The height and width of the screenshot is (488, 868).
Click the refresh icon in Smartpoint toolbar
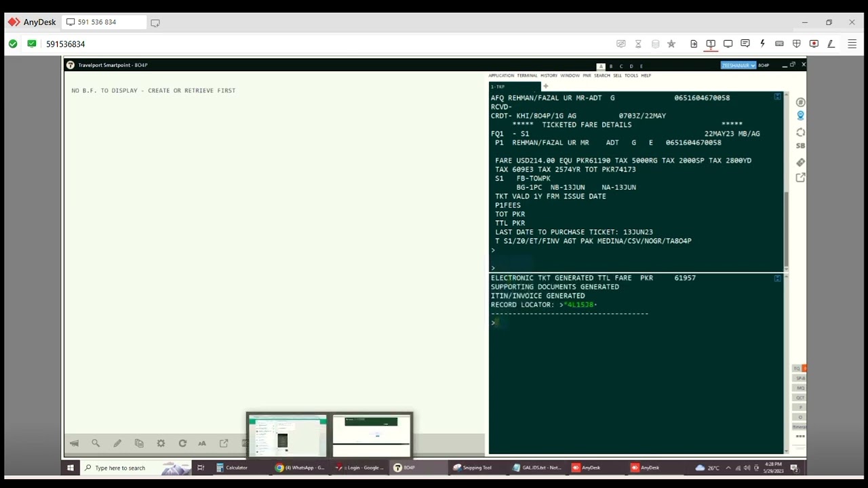pos(182,443)
